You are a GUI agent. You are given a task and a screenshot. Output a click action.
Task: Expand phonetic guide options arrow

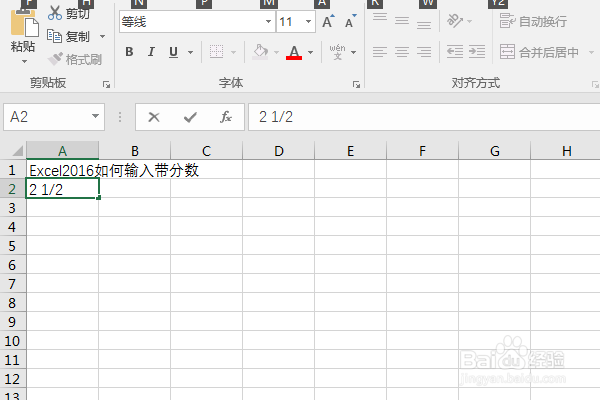coord(354,52)
